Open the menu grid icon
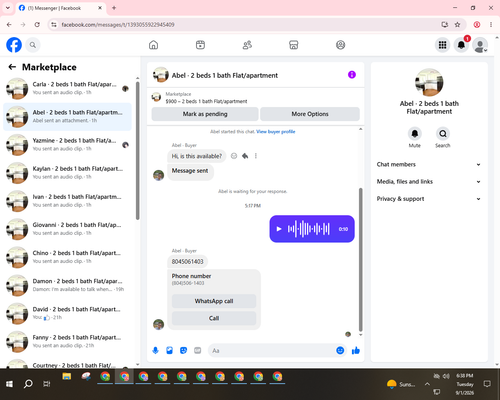 [442, 45]
